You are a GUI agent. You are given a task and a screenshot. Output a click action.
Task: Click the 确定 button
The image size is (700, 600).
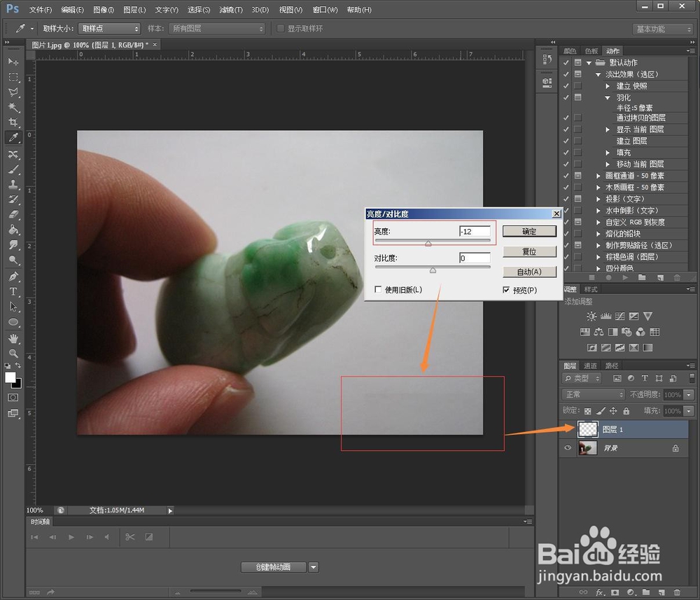point(529,231)
